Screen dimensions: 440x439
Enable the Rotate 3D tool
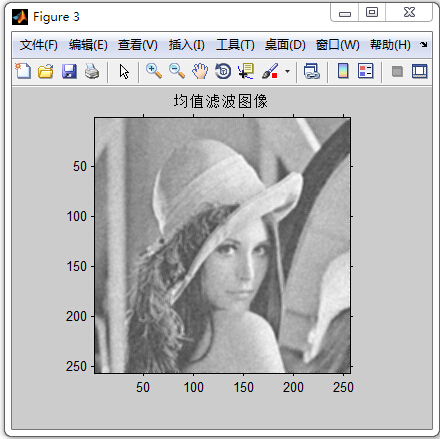[223, 71]
